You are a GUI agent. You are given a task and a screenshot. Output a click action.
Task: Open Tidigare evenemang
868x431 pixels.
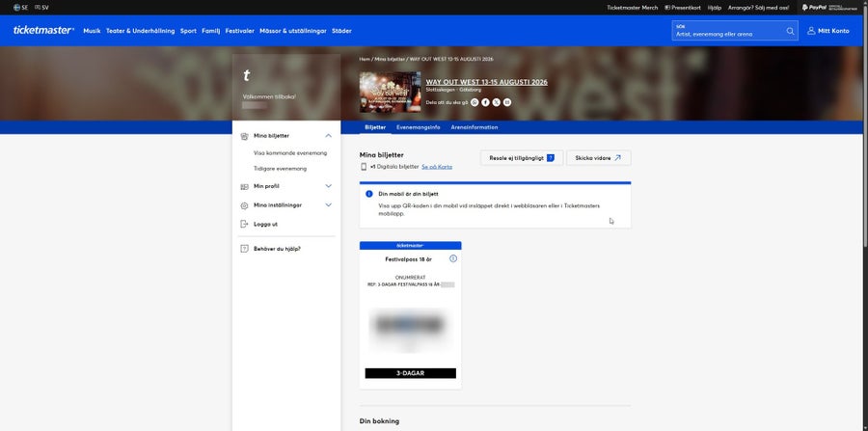(x=280, y=169)
